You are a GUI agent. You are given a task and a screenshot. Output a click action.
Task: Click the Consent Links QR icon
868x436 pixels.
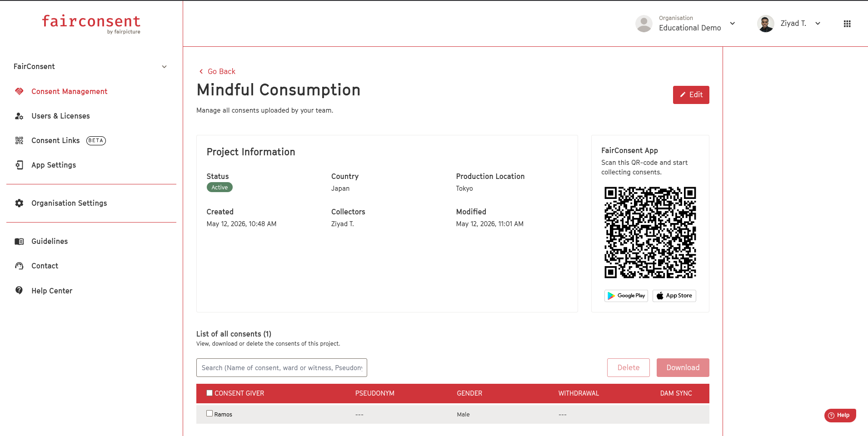tap(19, 140)
